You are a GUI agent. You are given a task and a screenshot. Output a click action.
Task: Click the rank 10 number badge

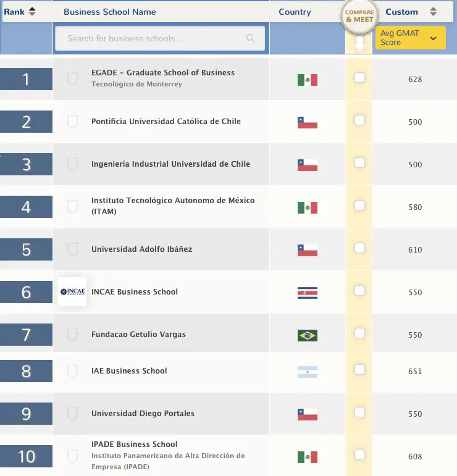pyautogui.click(x=26, y=456)
